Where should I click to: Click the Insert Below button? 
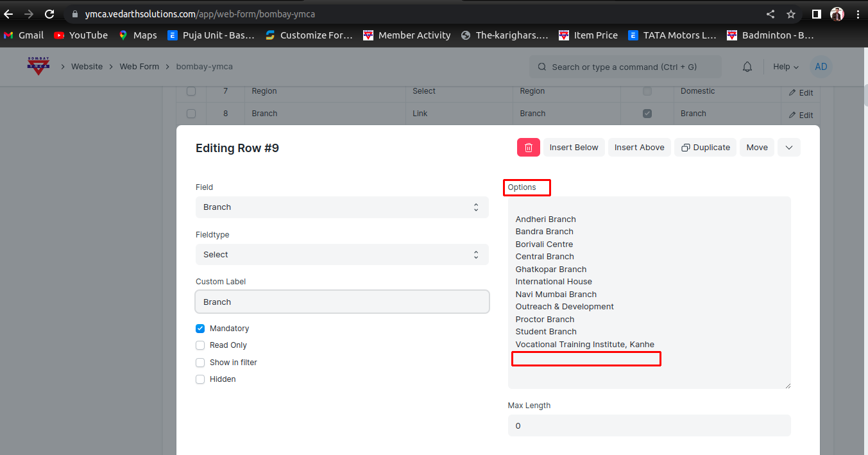(x=574, y=148)
